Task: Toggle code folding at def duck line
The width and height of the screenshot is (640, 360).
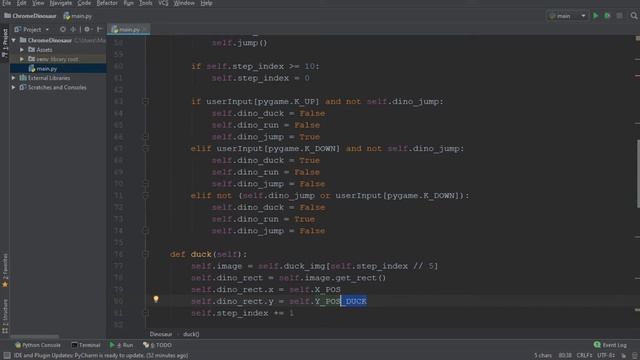Action: (145, 254)
